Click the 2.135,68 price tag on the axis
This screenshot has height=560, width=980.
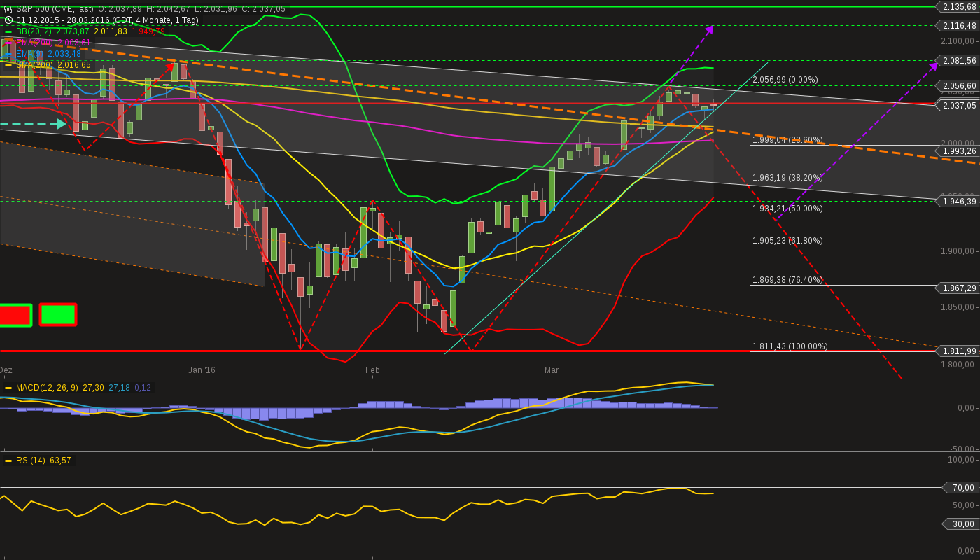tap(958, 7)
